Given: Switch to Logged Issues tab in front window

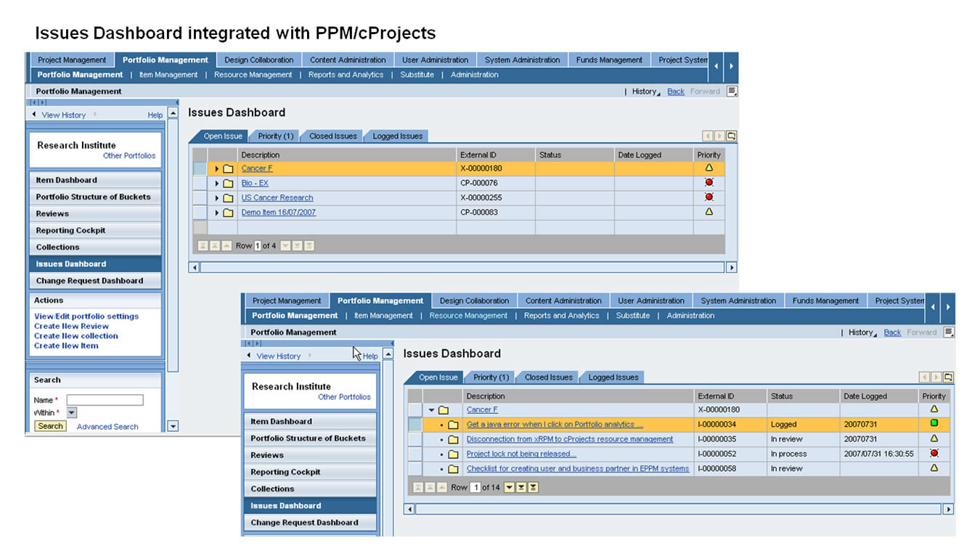Looking at the screenshot, I should [x=613, y=377].
